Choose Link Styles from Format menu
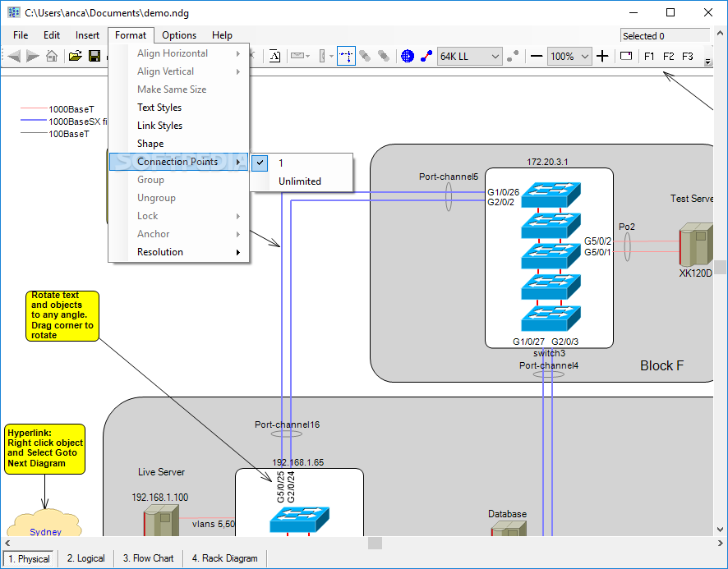Viewport: 728px width, 569px height. (x=179, y=126)
